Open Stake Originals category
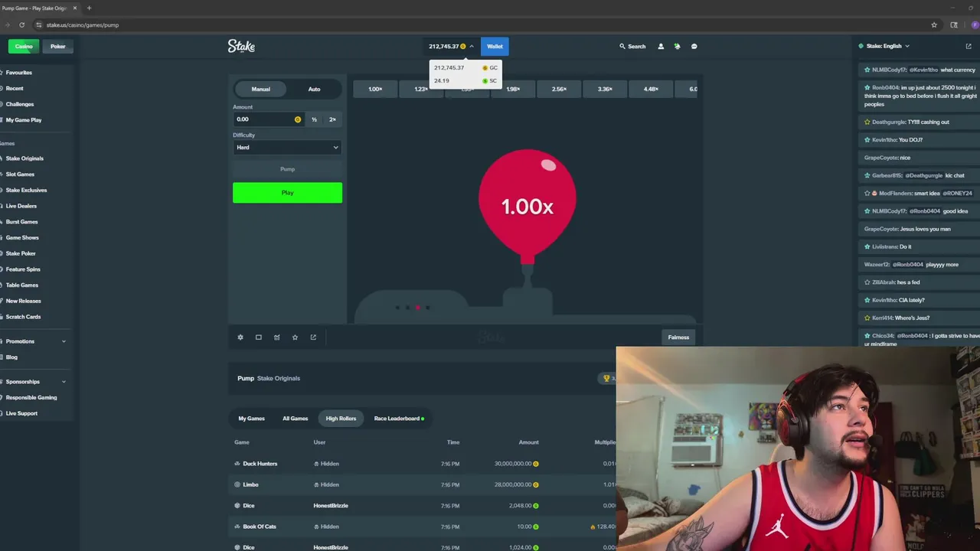 pyautogui.click(x=24, y=158)
